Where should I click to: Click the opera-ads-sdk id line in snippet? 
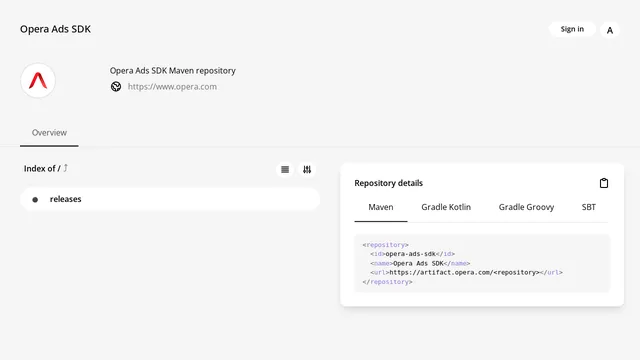coord(412,254)
